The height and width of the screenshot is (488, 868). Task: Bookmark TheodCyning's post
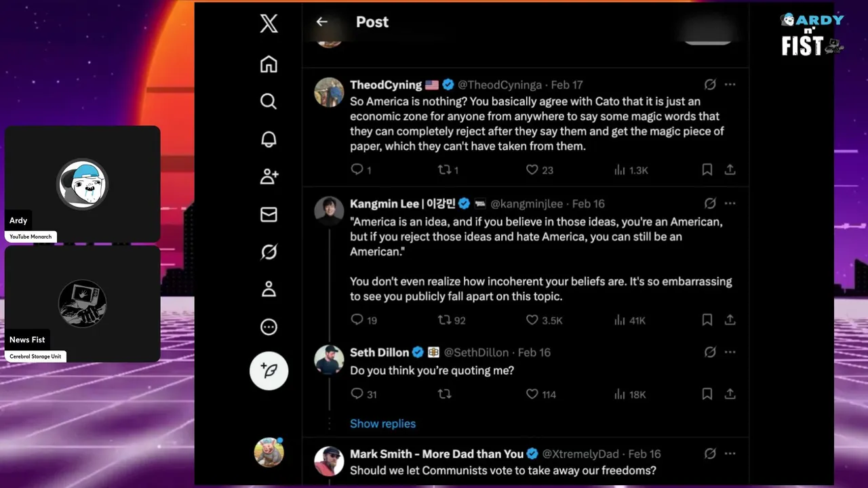pyautogui.click(x=707, y=170)
